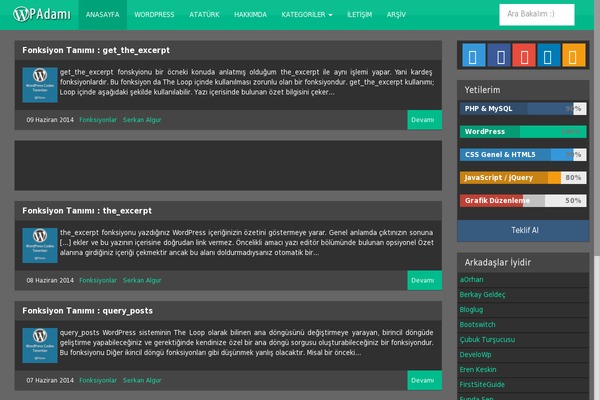Click the page vertical scrollbar
The image size is (600, 400).
click(597, 200)
